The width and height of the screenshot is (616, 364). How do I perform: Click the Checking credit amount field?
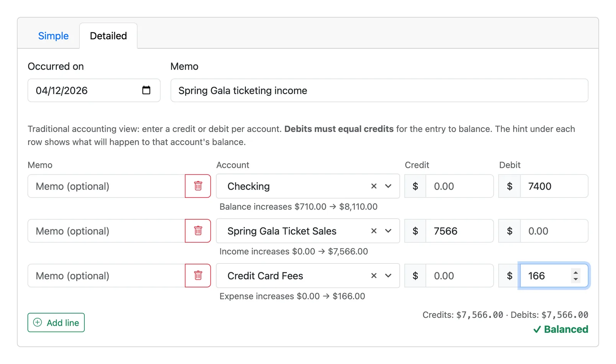459,186
